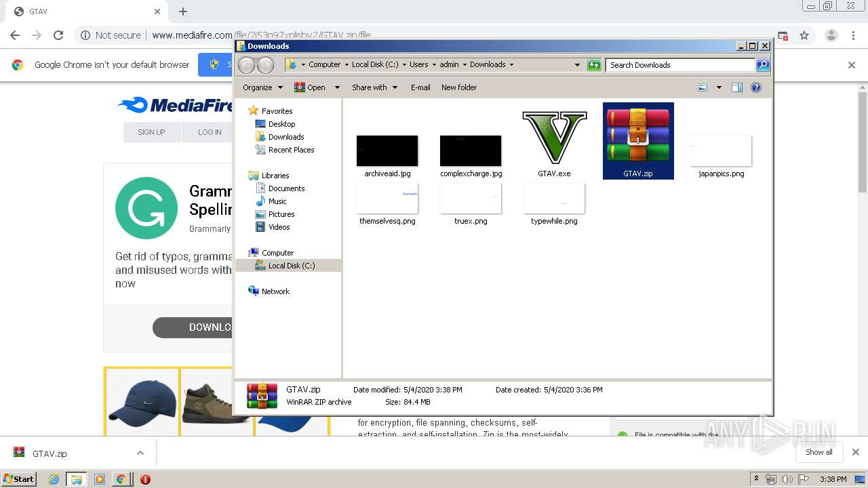Expand the view options dropdown arrow
868x488 pixels.
click(x=719, y=87)
